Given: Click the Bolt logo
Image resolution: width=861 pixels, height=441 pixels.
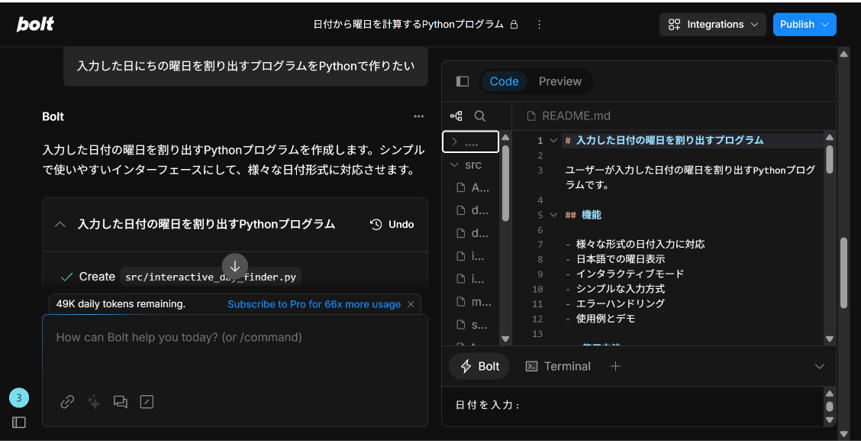Looking at the screenshot, I should pos(35,24).
